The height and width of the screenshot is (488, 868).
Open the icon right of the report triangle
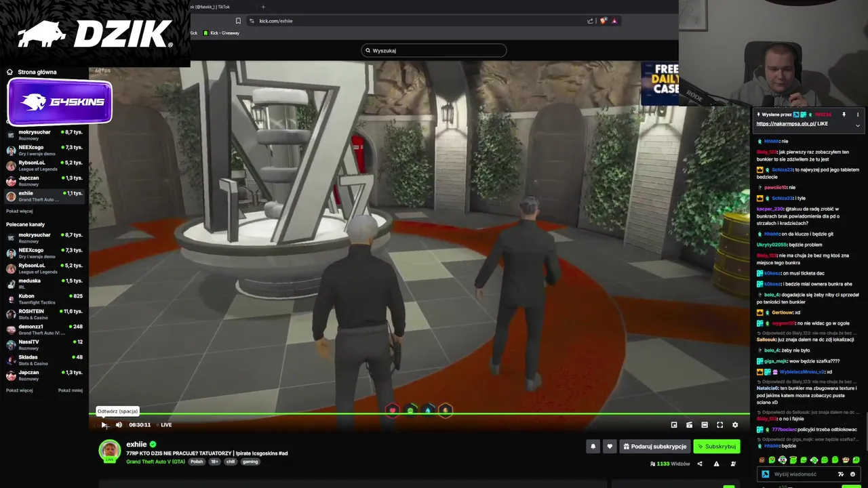coord(733,464)
